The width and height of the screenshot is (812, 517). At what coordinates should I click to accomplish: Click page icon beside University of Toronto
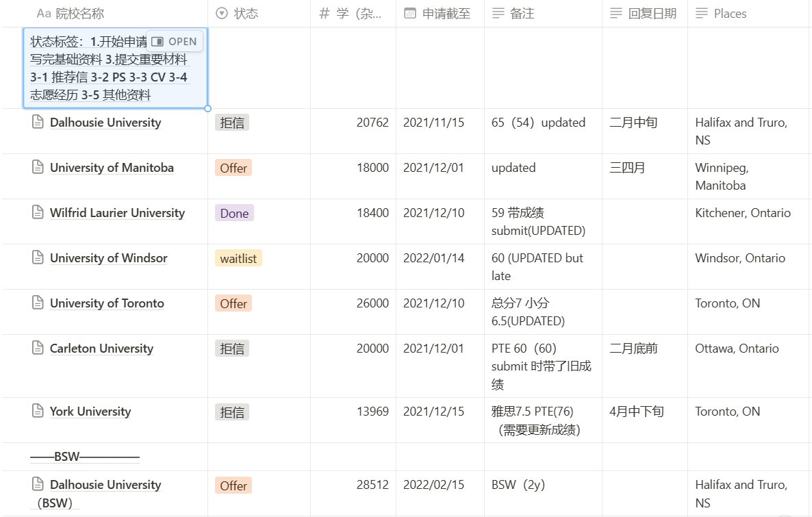[38, 303]
